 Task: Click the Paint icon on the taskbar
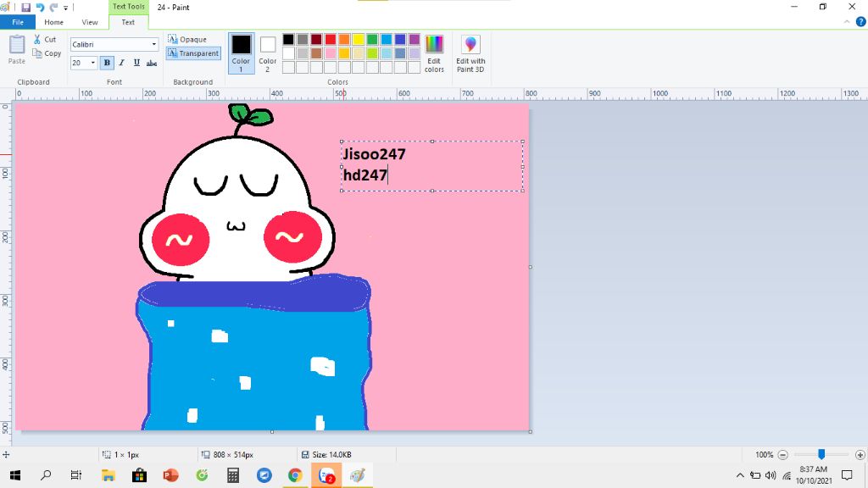[x=358, y=475]
